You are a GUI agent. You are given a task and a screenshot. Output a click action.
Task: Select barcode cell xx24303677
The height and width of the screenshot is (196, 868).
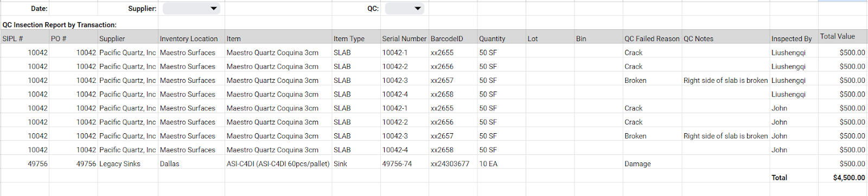pyautogui.click(x=453, y=164)
